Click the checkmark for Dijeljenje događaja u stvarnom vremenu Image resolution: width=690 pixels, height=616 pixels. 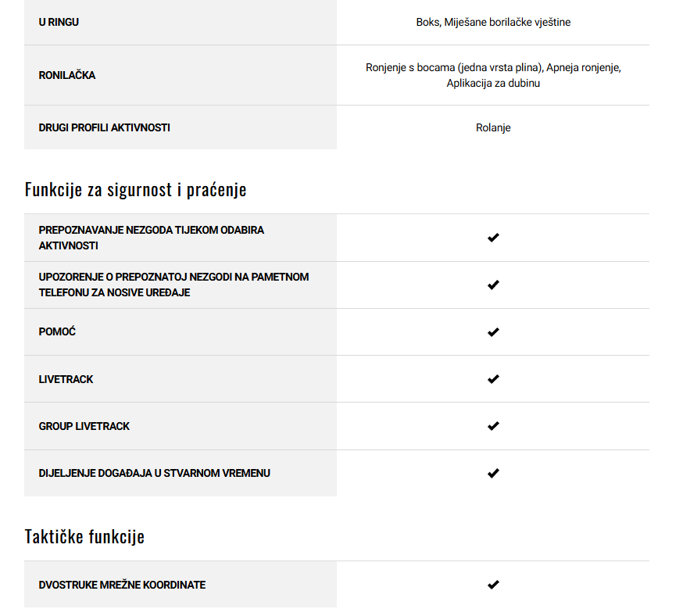493,474
